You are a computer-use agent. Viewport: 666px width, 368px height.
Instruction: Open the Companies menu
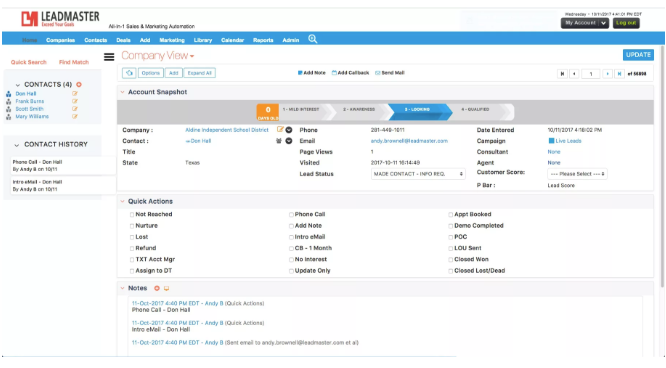tap(60, 40)
